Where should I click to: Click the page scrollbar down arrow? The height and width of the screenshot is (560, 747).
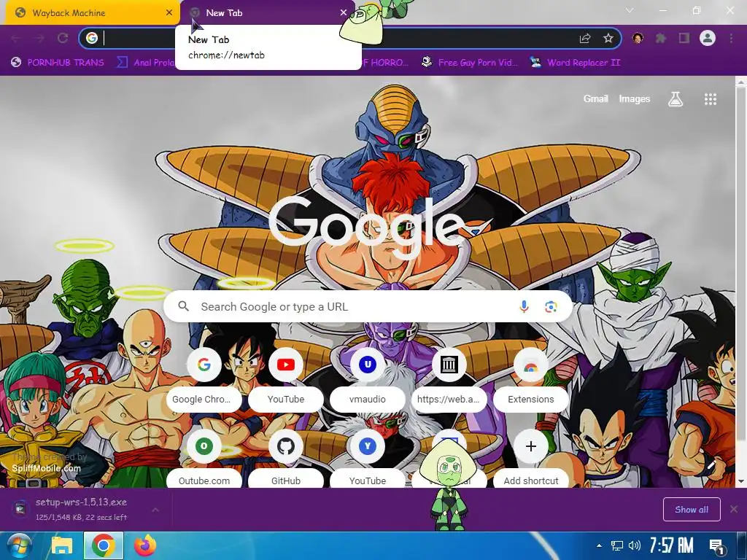pos(741,481)
